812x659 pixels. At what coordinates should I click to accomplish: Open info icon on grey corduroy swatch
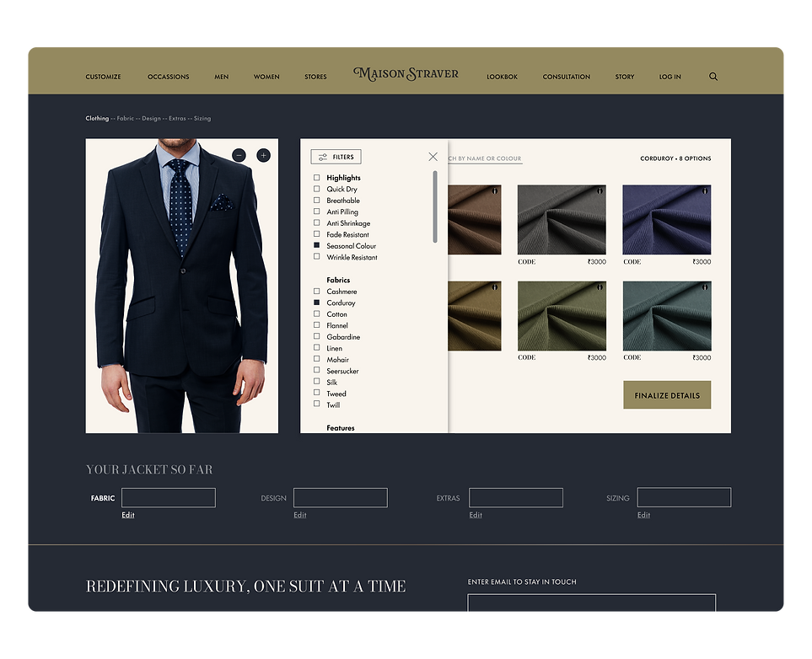coord(600,191)
